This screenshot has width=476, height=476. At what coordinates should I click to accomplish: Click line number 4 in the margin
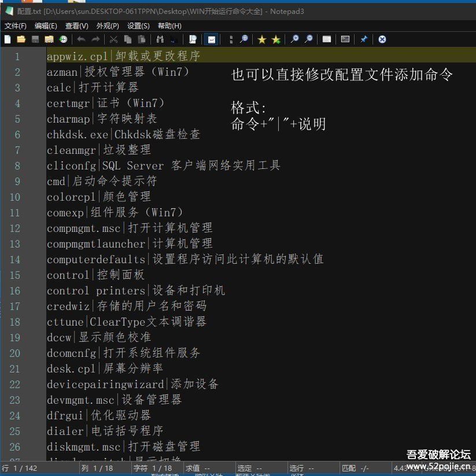pyautogui.click(x=17, y=103)
